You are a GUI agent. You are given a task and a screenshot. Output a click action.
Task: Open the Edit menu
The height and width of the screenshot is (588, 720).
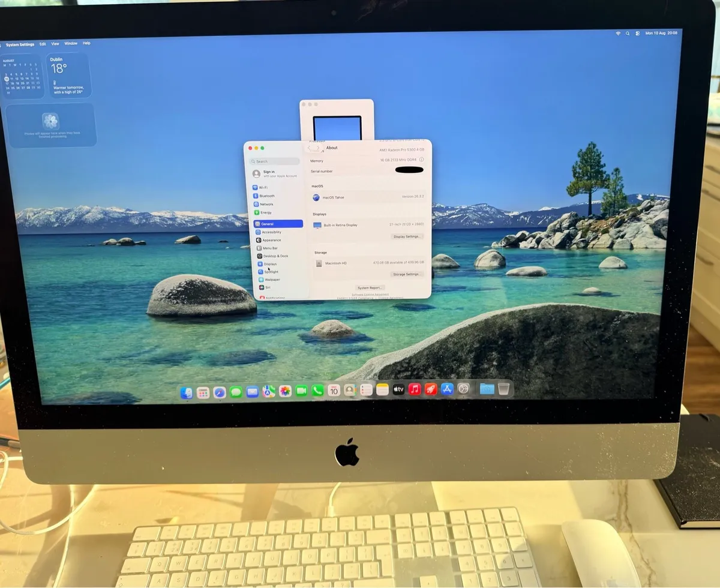point(43,44)
